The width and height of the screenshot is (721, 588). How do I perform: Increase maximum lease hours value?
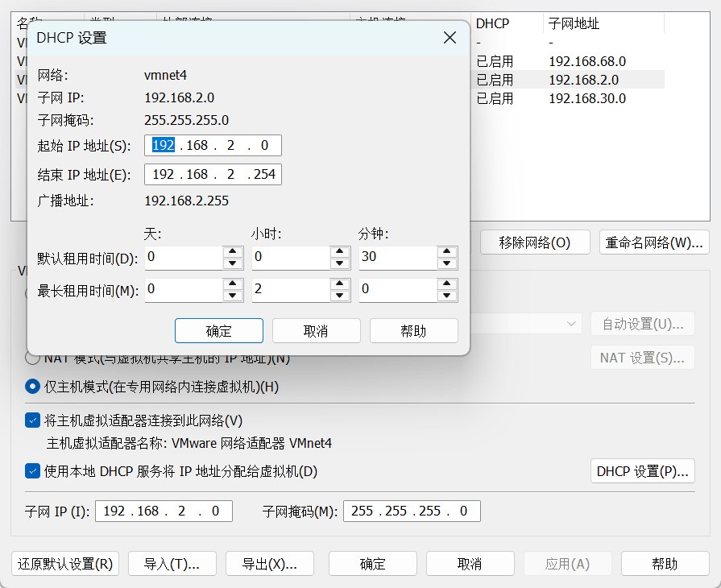339,284
